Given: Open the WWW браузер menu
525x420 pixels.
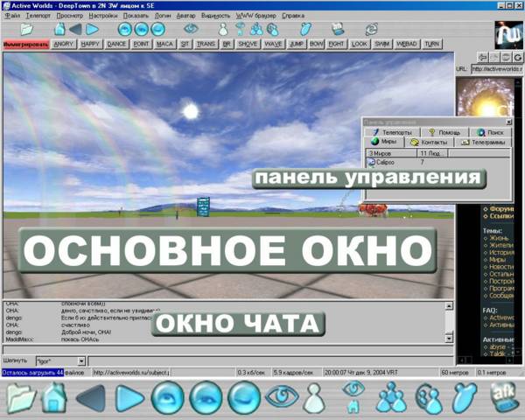Looking at the screenshot, I should 256,16.
